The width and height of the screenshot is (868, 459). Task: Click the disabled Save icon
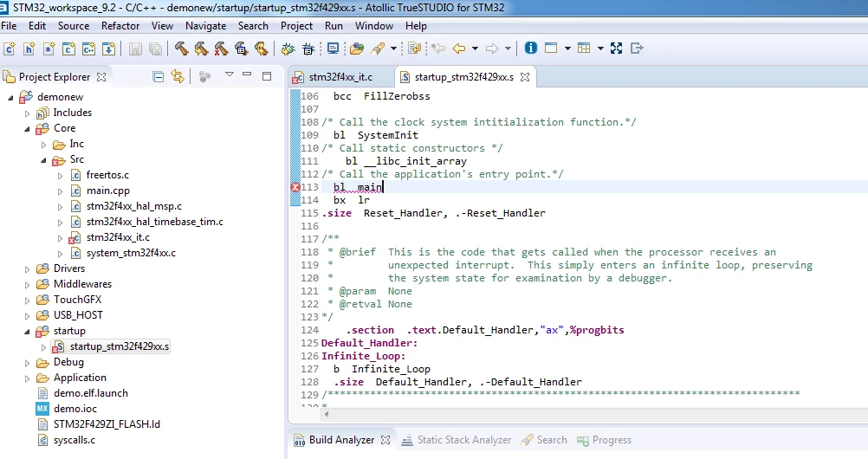coord(135,48)
